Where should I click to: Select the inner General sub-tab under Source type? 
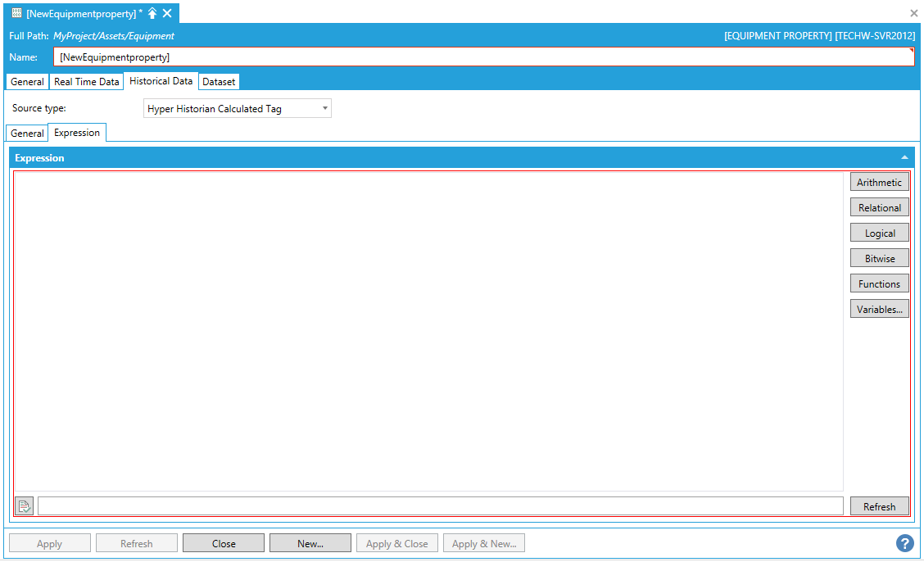coord(27,133)
